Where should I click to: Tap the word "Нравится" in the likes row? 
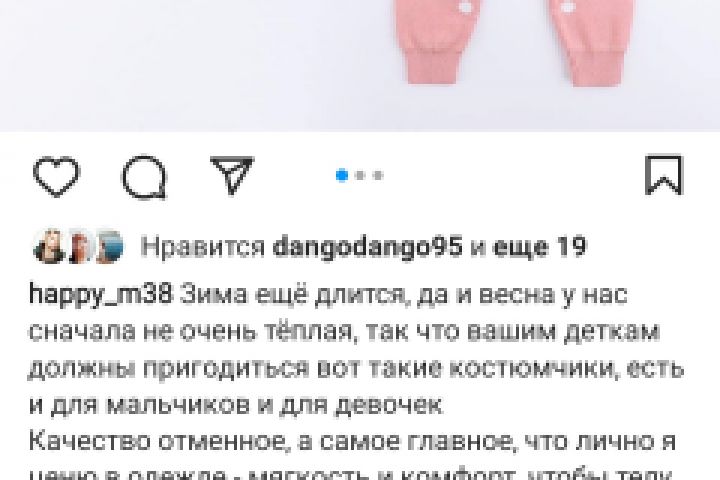point(203,247)
